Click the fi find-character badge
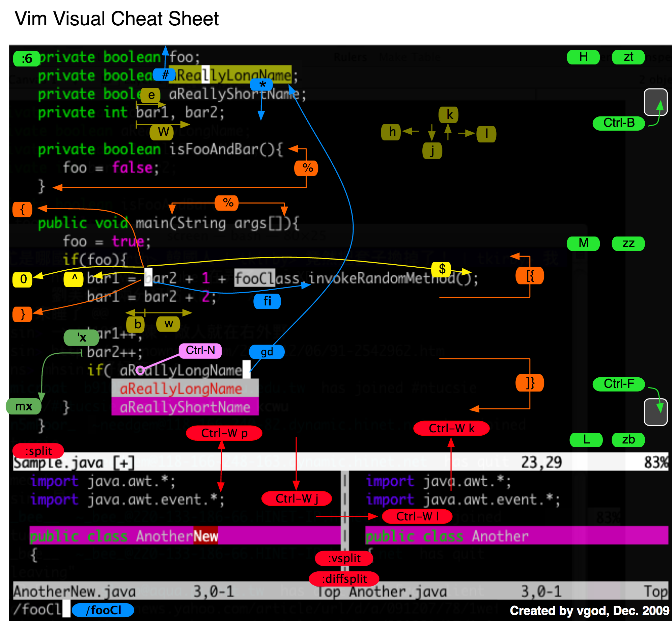 267,301
